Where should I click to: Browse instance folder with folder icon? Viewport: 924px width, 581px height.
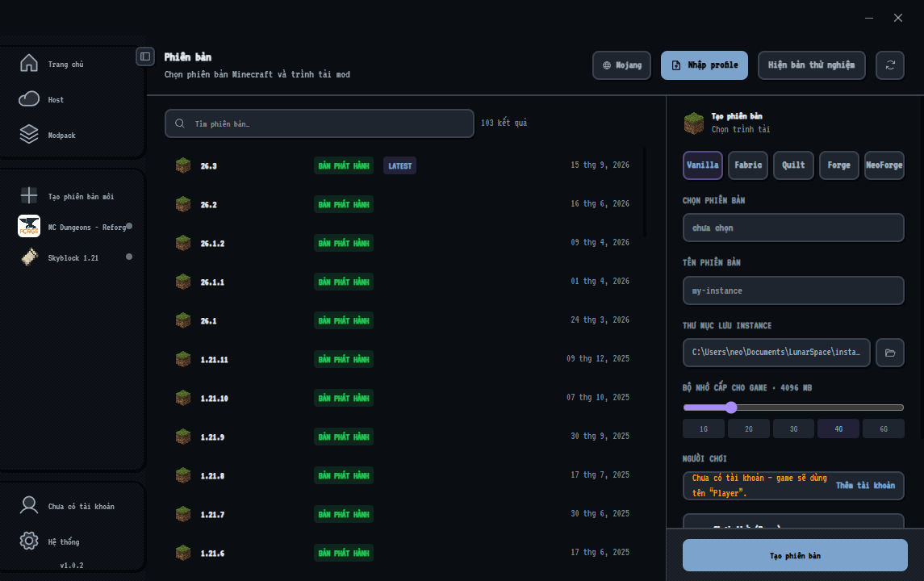click(x=890, y=353)
